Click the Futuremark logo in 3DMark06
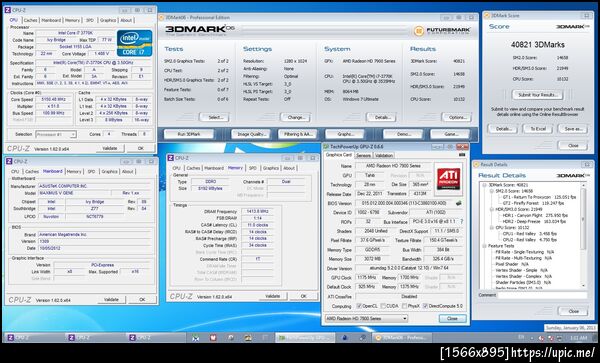Screen dimensions: 600x363 pyautogui.click(x=443, y=31)
